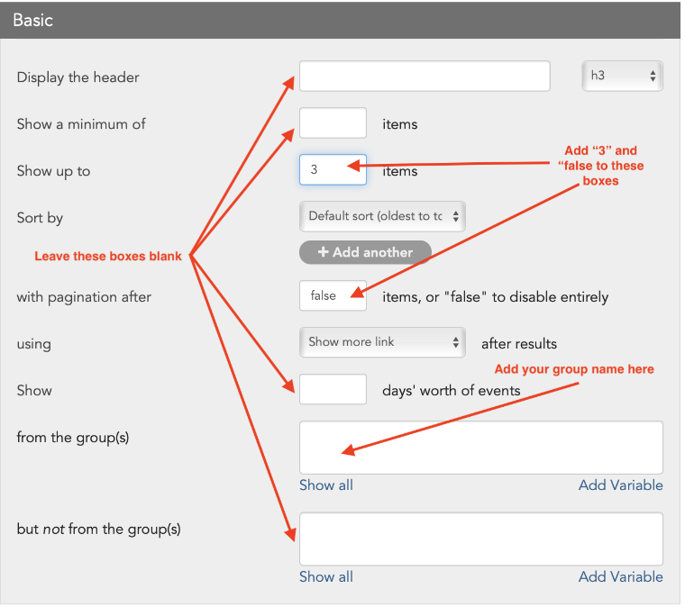Click Show all under from the group(s) box

pos(325,485)
